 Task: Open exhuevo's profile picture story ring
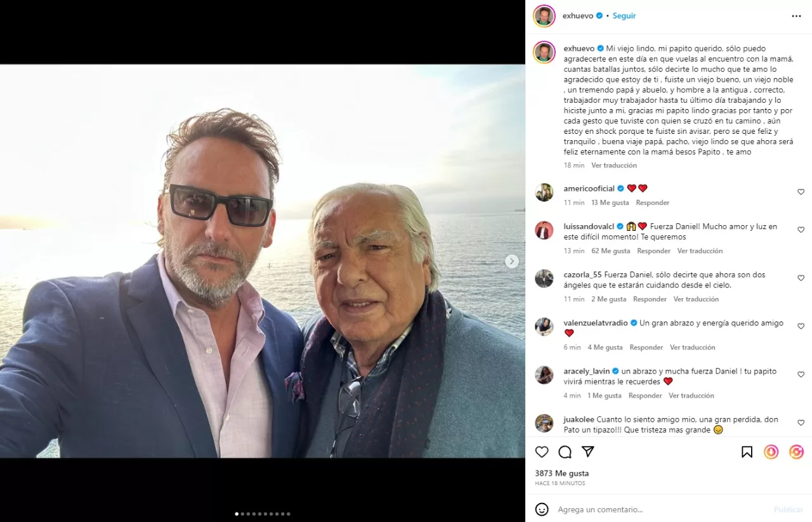click(544, 15)
